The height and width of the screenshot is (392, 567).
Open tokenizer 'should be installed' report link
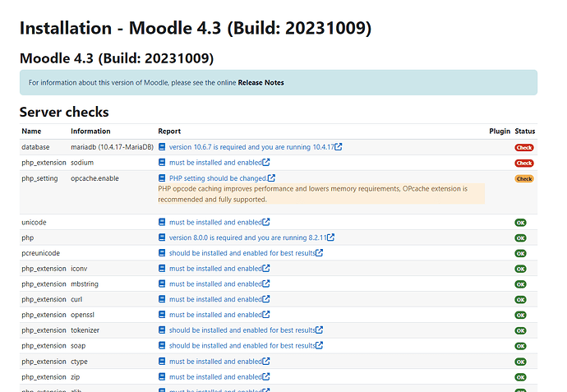tap(242, 330)
